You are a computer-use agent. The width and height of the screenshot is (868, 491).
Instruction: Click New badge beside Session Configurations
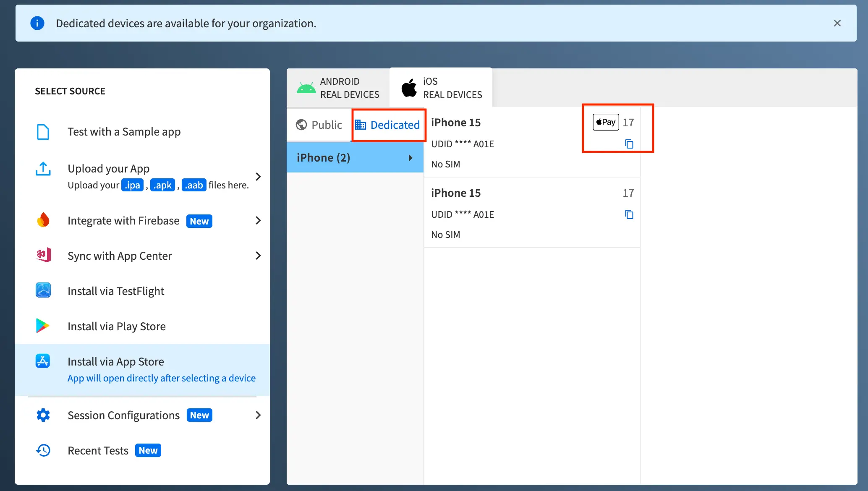click(199, 415)
